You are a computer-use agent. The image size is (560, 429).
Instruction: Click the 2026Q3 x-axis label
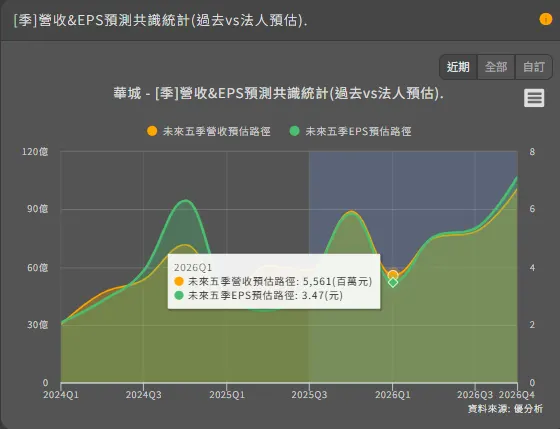pos(475,395)
